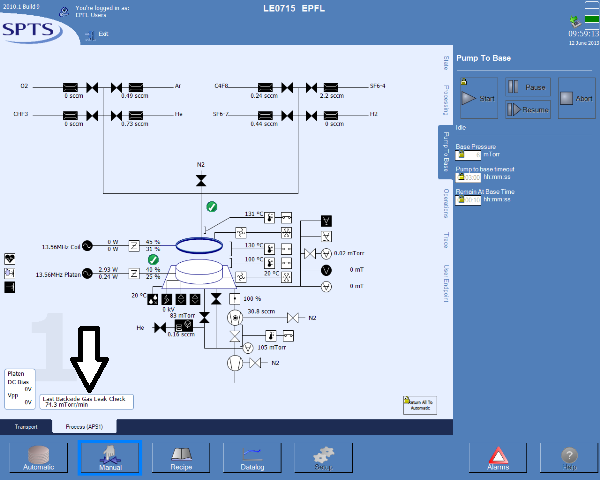Click the Manual mode button
This screenshot has width=600, height=480.
[x=110, y=458]
